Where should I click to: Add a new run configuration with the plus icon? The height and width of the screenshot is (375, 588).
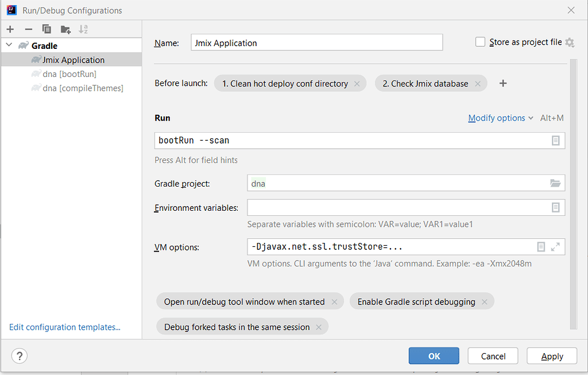point(10,29)
